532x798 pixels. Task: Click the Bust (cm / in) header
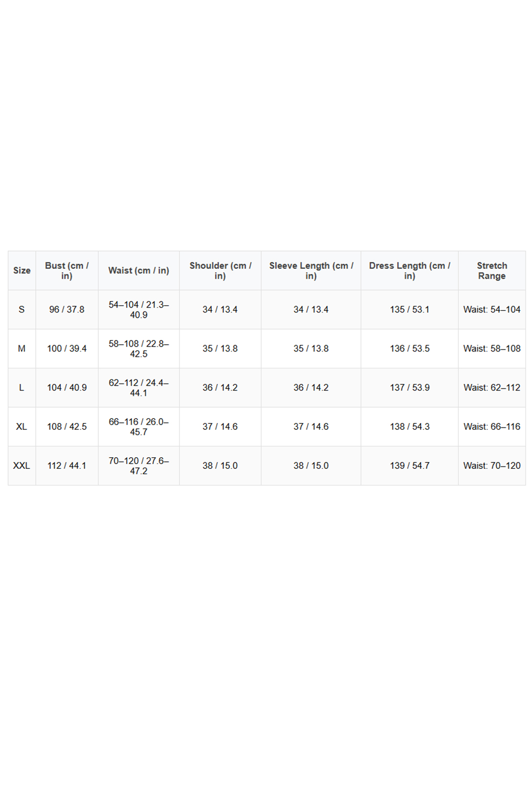66,270
